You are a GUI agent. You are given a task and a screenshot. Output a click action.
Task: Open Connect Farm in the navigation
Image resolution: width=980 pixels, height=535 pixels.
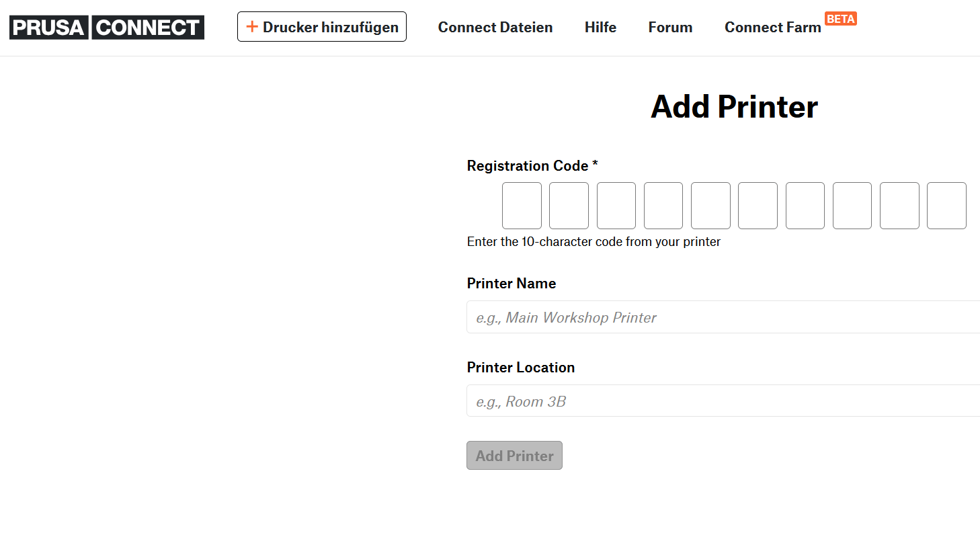click(x=773, y=28)
